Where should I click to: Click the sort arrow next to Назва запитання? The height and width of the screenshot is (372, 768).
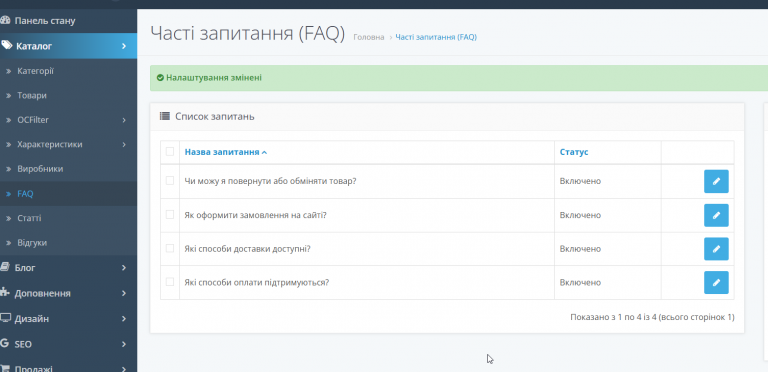(x=264, y=152)
